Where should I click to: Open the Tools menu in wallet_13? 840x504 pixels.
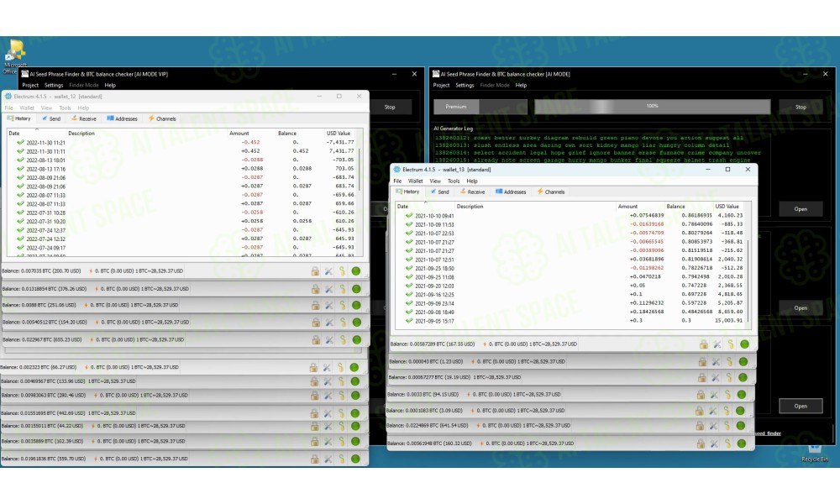click(454, 181)
